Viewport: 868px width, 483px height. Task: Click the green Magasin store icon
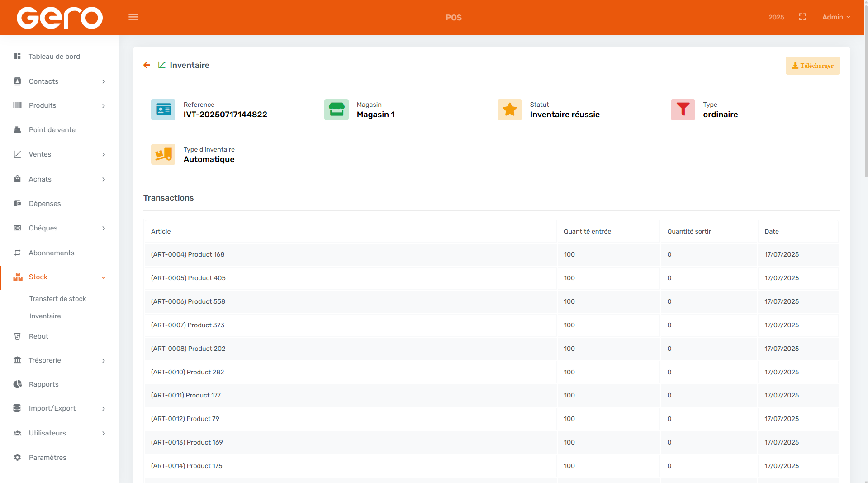[x=336, y=110]
